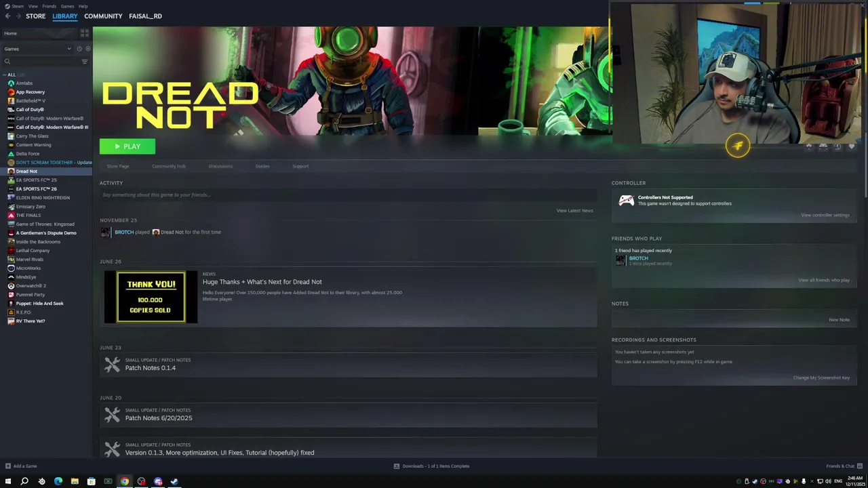This screenshot has width=868, height=488.
Task: Open Version 0.1.3 patch notes
Action: pos(219,453)
